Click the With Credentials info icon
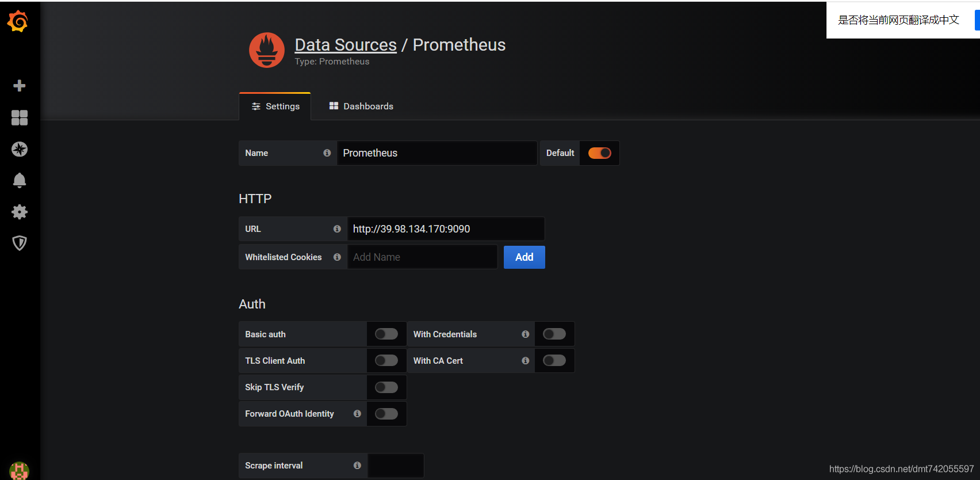This screenshot has width=980, height=480. pos(525,334)
